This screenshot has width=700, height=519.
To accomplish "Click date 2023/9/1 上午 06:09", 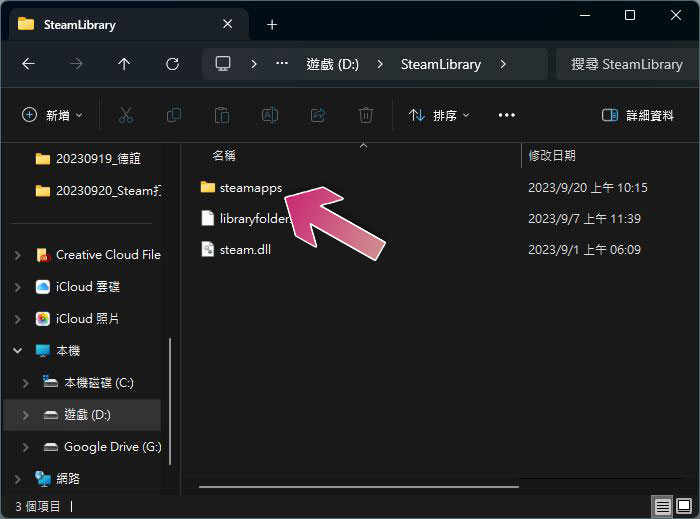I will 584,249.
